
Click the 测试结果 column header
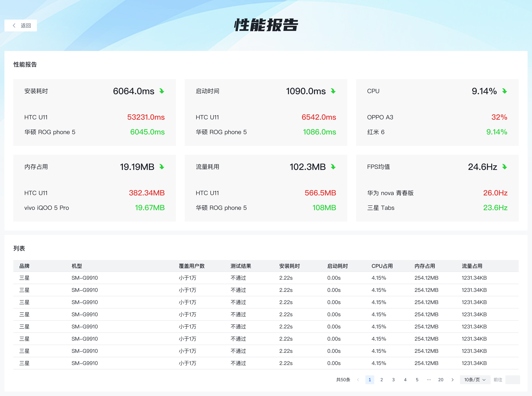tap(241, 266)
